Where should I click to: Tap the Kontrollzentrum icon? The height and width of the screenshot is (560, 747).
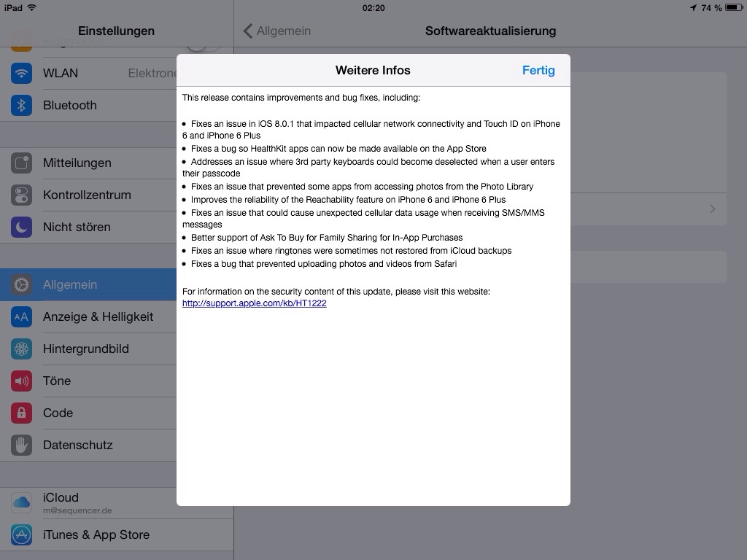click(21, 195)
